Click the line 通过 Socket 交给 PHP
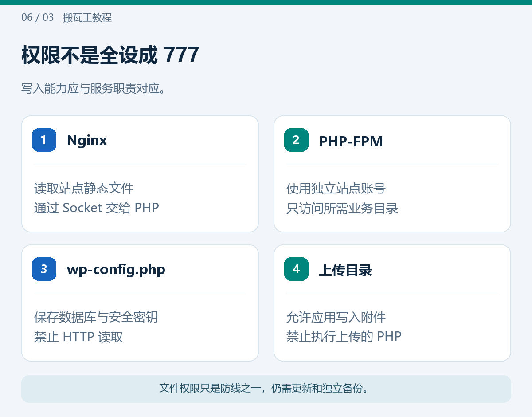532x417 pixels. [97, 208]
